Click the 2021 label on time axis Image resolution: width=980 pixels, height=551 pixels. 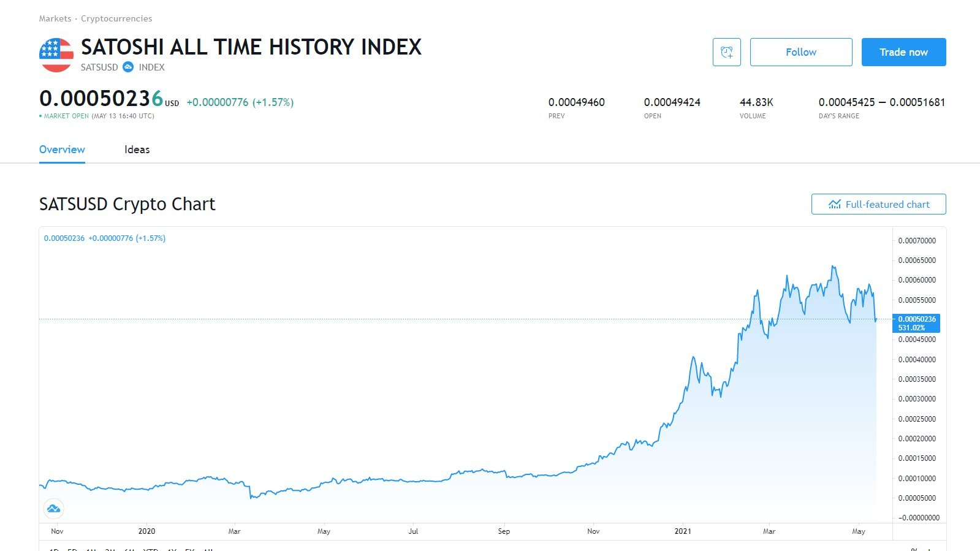tap(683, 531)
